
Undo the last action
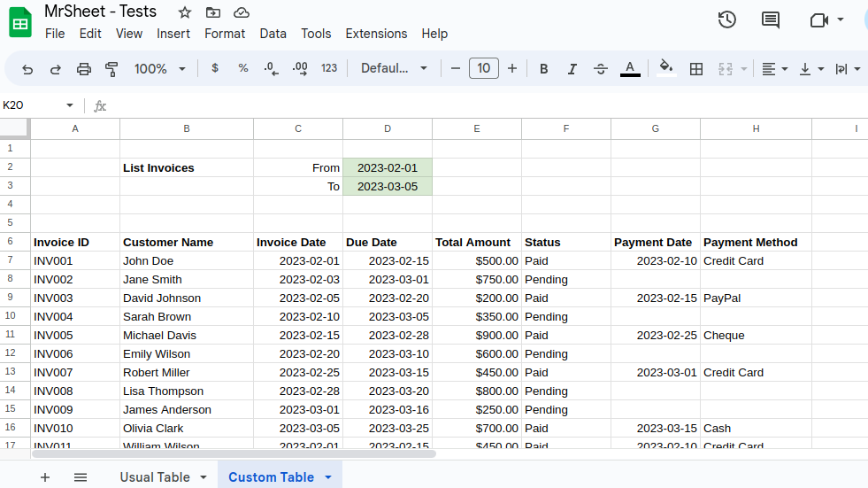(27, 69)
